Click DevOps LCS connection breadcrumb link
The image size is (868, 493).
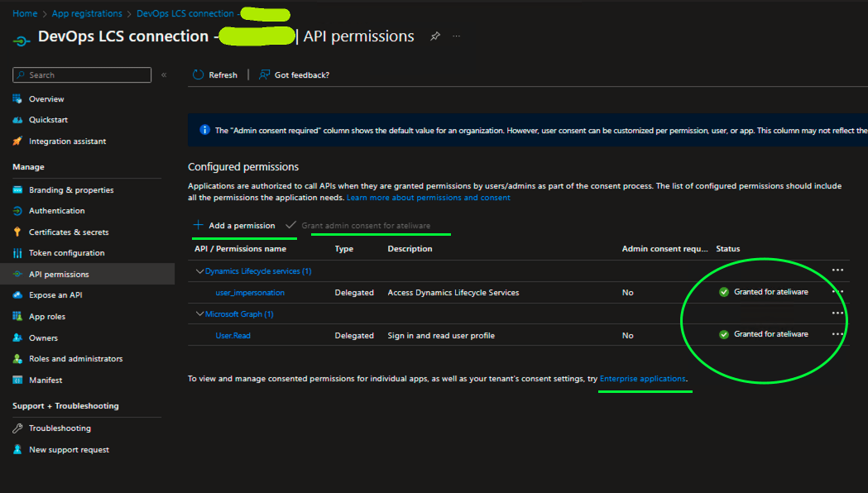(x=185, y=13)
